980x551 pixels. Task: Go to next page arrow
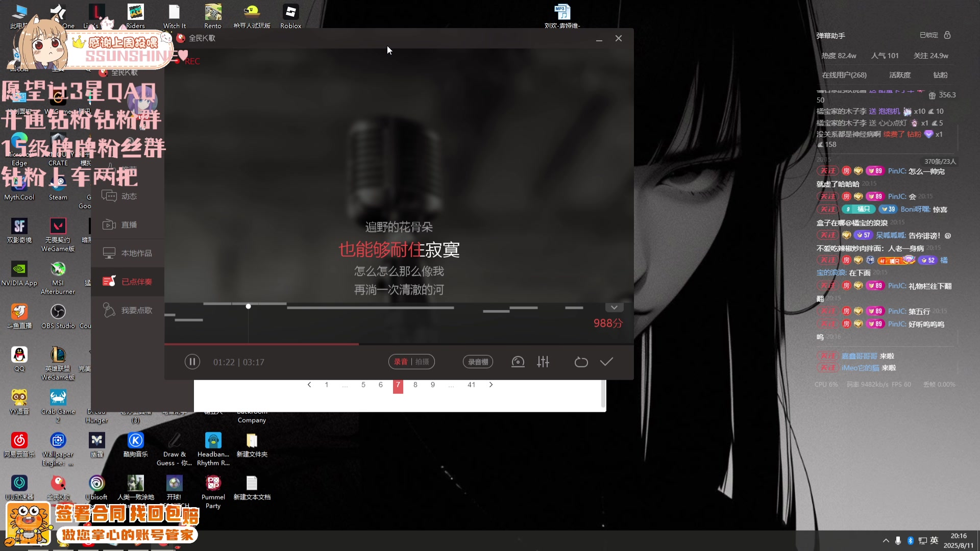491,385
